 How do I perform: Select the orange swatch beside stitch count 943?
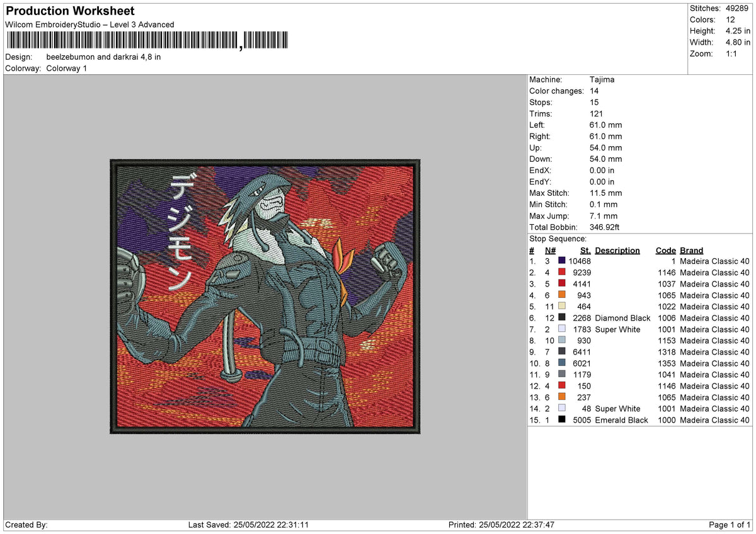[562, 295]
